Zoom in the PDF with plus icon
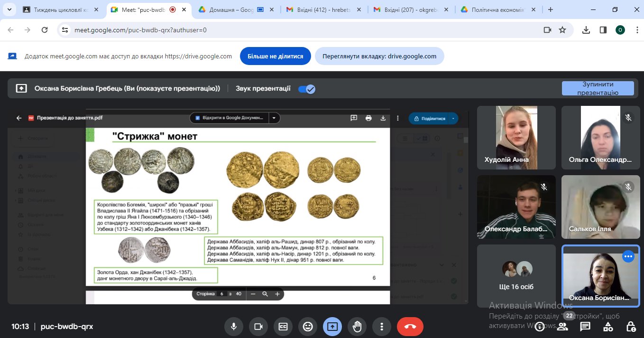This screenshot has height=338, width=644. pyautogui.click(x=277, y=294)
